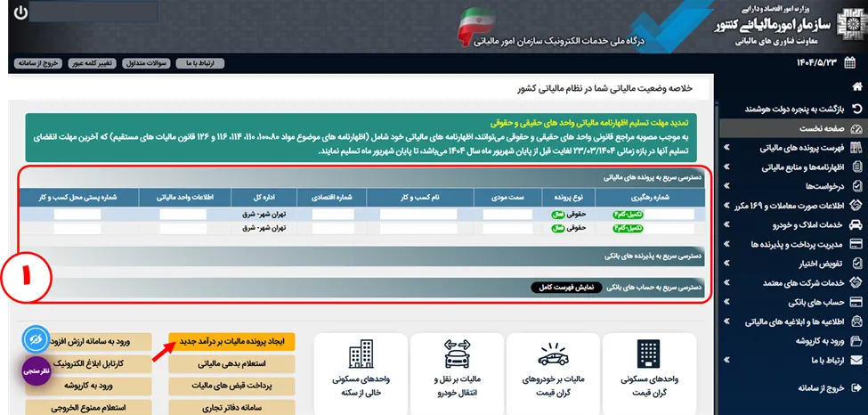
Task: Click the folder icon beside ورود به کارپوشه
Action: [x=856, y=341]
